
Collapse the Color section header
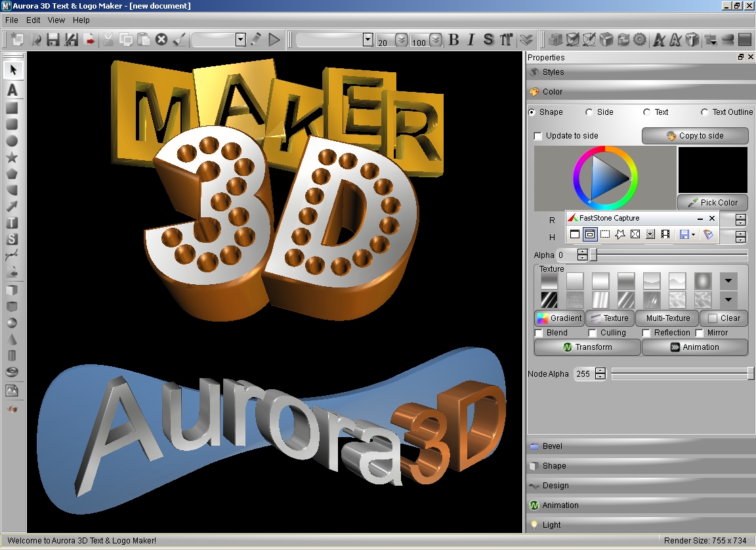pyautogui.click(x=640, y=92)
